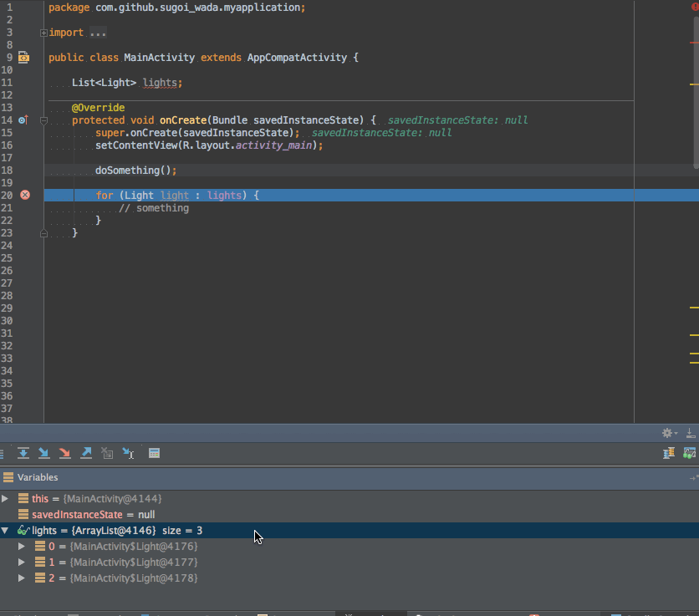Click the Step Out debugger icon
This screenshot has height=616, width=699.
point(85,453)
